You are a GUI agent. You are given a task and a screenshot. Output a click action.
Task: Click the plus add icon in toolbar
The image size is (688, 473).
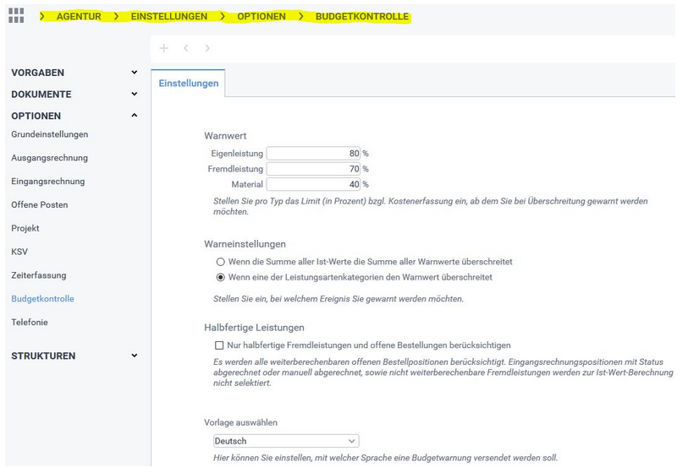pyautogui.click(x=164, y=48)
